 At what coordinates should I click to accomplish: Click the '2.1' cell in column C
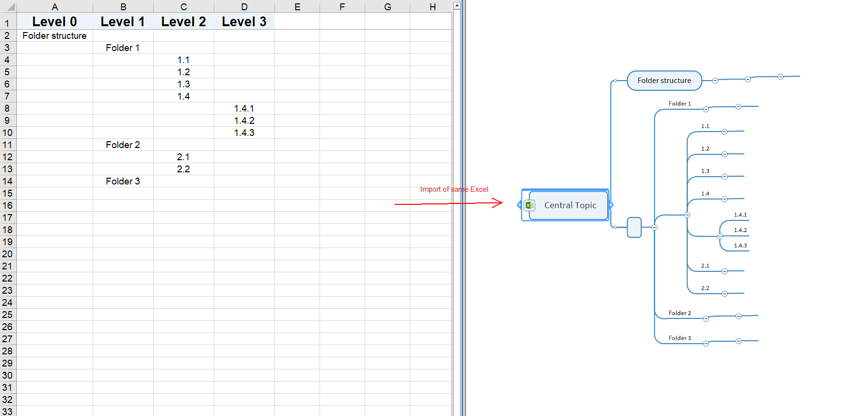184,157
